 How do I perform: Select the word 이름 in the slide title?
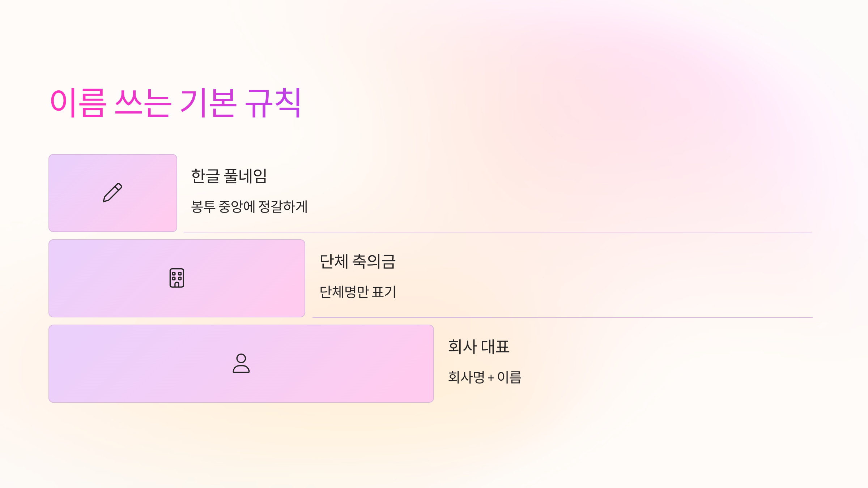point(78,103)
